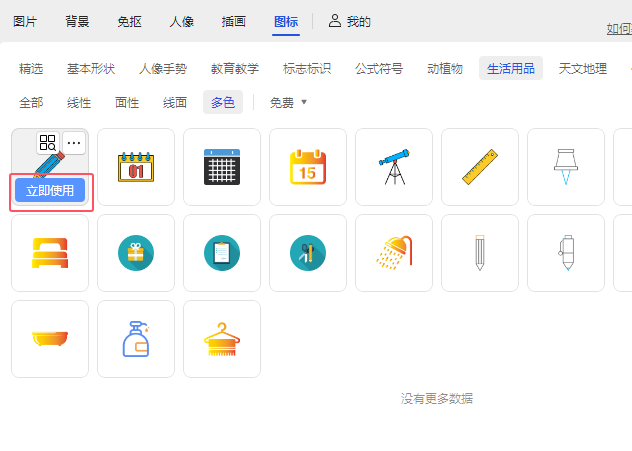632x451 pixels.
Task: Switch to the 人像 tab
Action: pyautogui.click(x=181, y=21)
